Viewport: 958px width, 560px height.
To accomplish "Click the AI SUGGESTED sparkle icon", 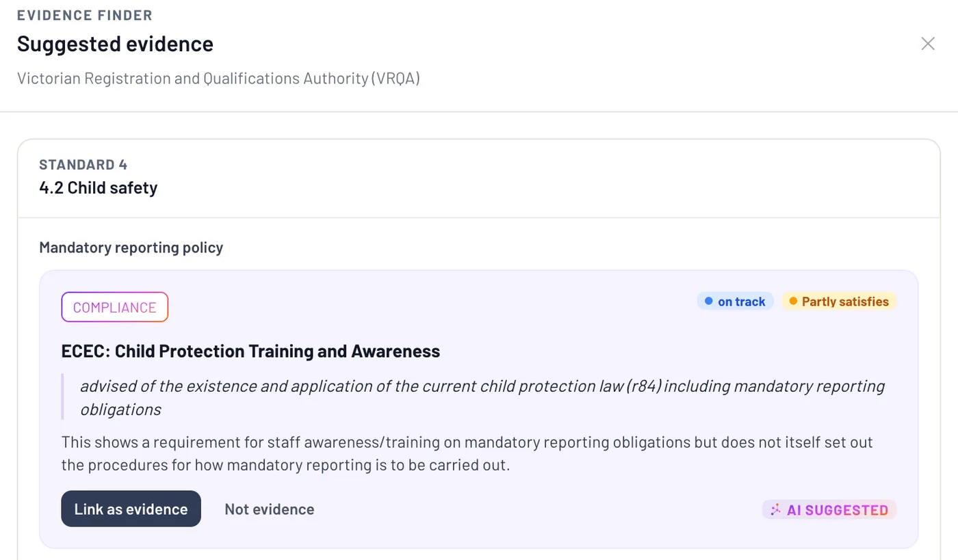I will point(775,509).
